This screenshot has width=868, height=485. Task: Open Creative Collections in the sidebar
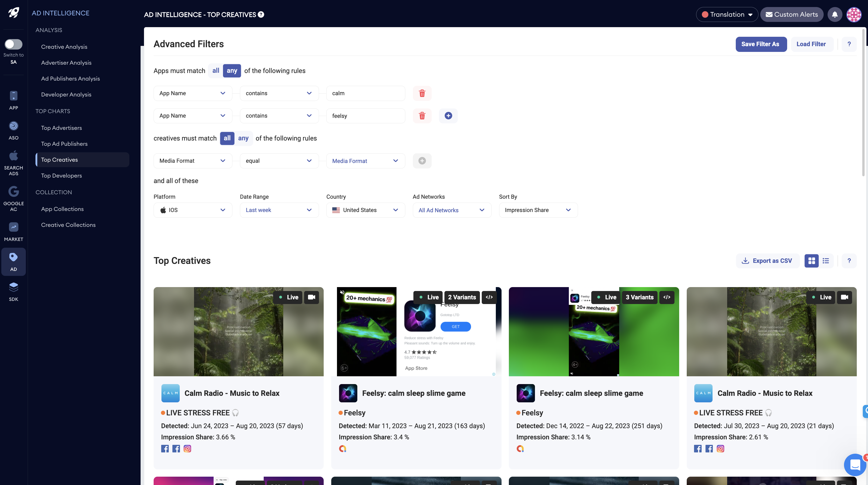pyautogui.click(x=68, y=225)
